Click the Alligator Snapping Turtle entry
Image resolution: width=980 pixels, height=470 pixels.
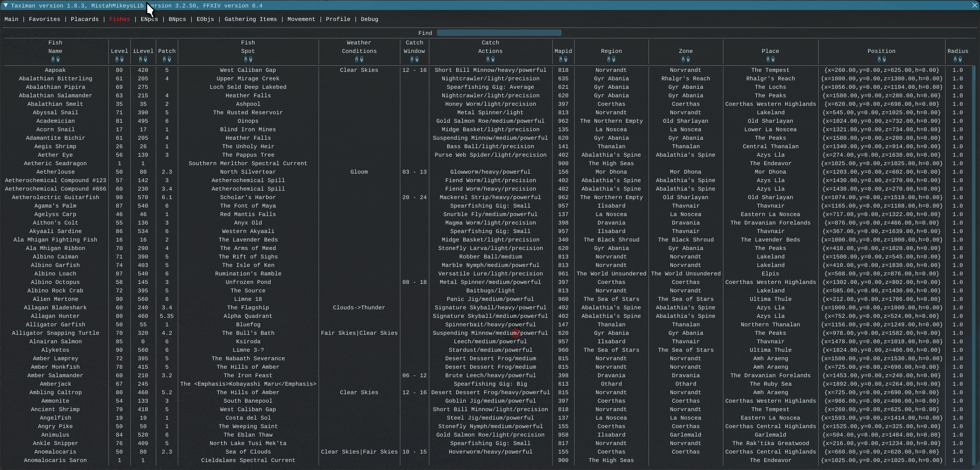[x=55, y=333]
